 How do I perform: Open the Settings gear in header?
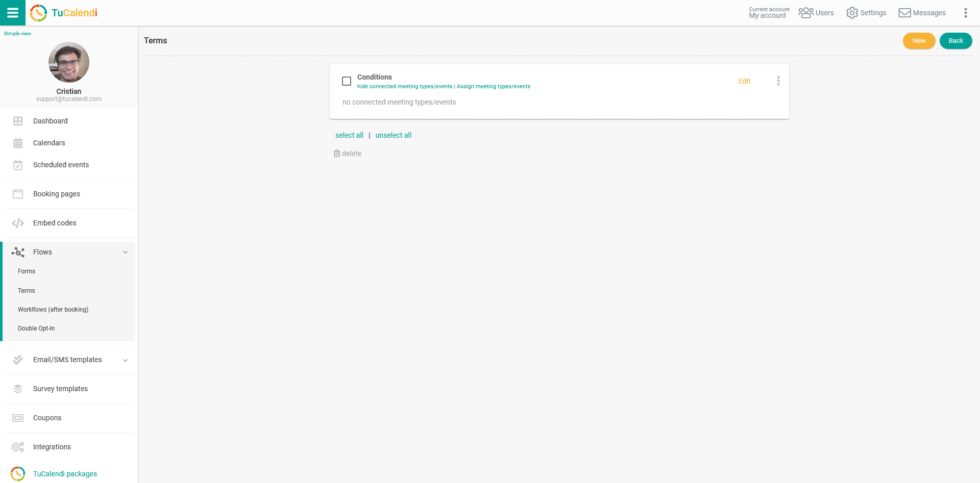point(852,13)
